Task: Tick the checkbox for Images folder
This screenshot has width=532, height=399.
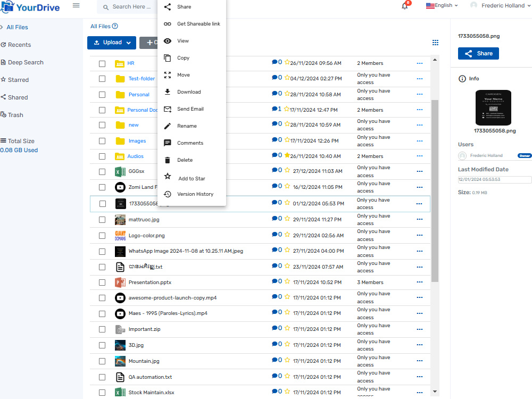Action: pos(102,141)
